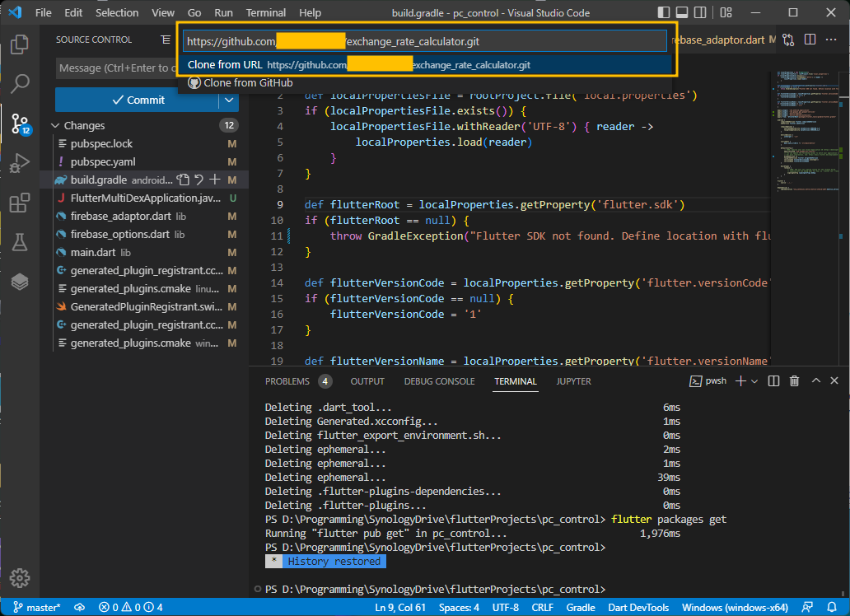The height and width of the screenshot is (616, 850).
Task: Open the Selection menu
Action: pos(117,12)
